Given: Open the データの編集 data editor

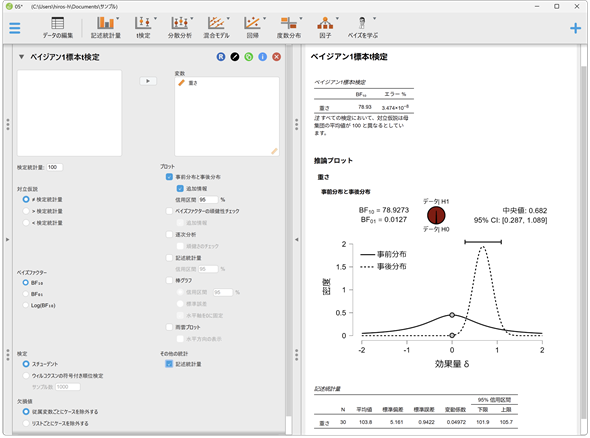Looking at the screenshot, I should 58,27.
